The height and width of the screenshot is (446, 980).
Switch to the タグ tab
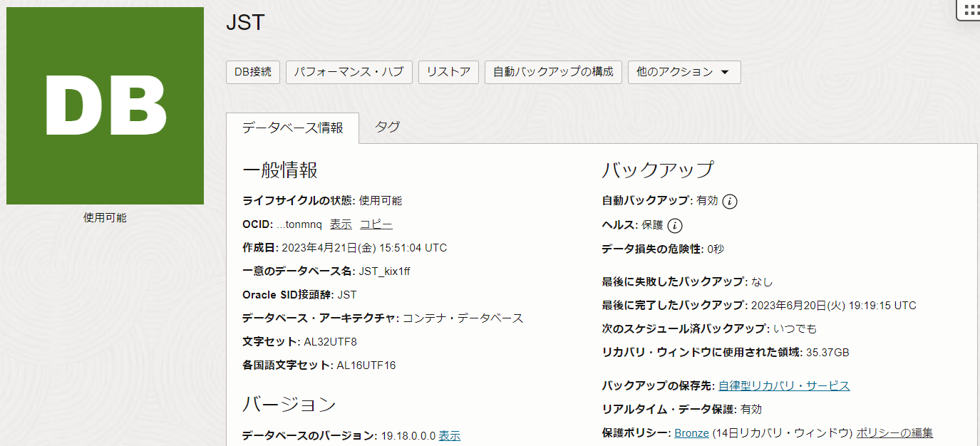387,127
